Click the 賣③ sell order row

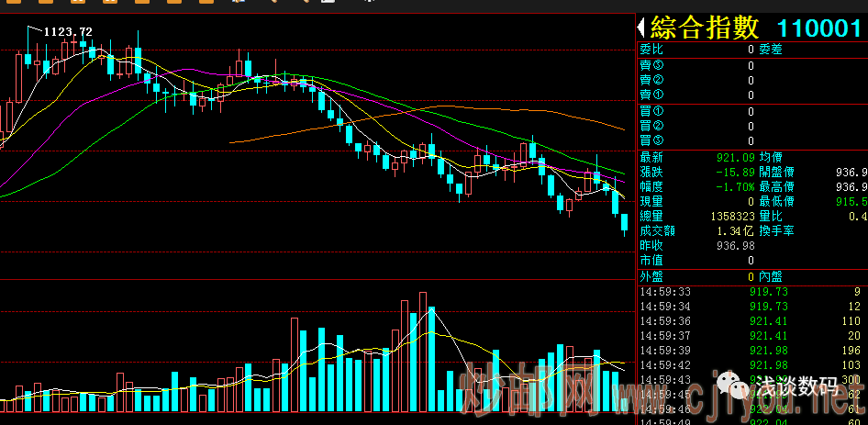[x=697, y=65]
